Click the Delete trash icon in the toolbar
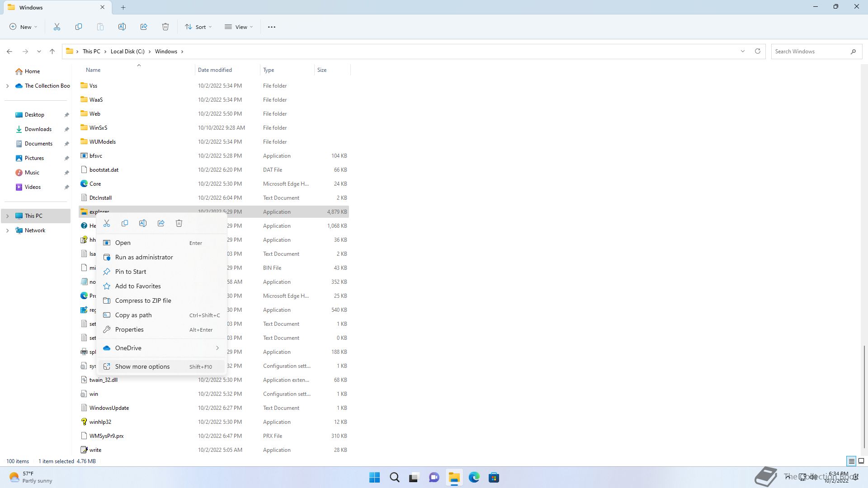The height and width of the screenshot is (488, 868). [x=165, y=27]
